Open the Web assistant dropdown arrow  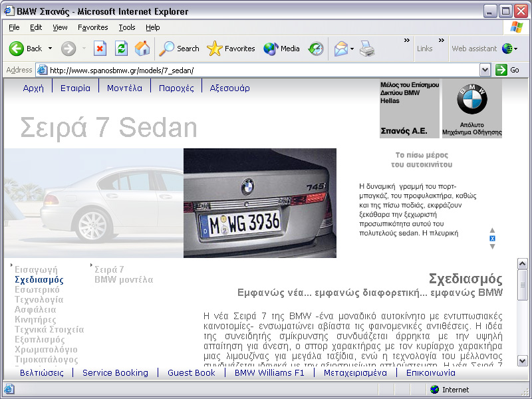click(516, 49)
